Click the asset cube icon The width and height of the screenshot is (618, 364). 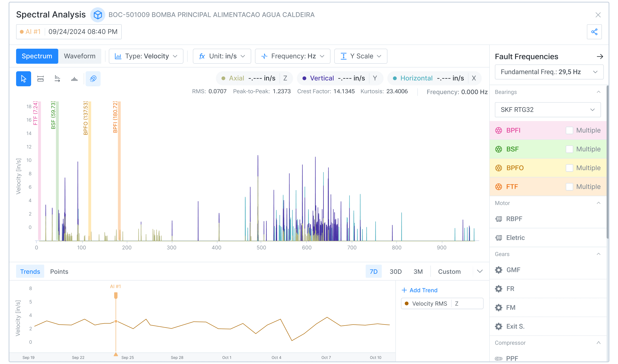[x=98, y=15]
